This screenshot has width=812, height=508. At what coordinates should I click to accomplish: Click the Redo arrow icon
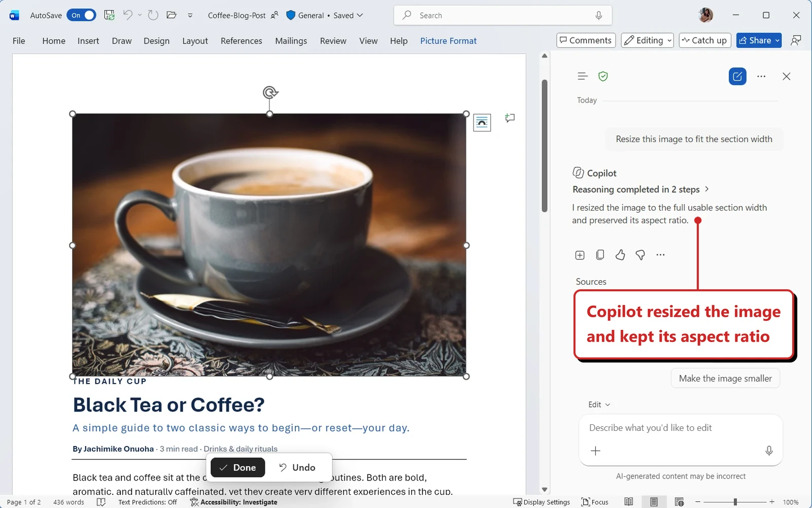pos(153,15)
